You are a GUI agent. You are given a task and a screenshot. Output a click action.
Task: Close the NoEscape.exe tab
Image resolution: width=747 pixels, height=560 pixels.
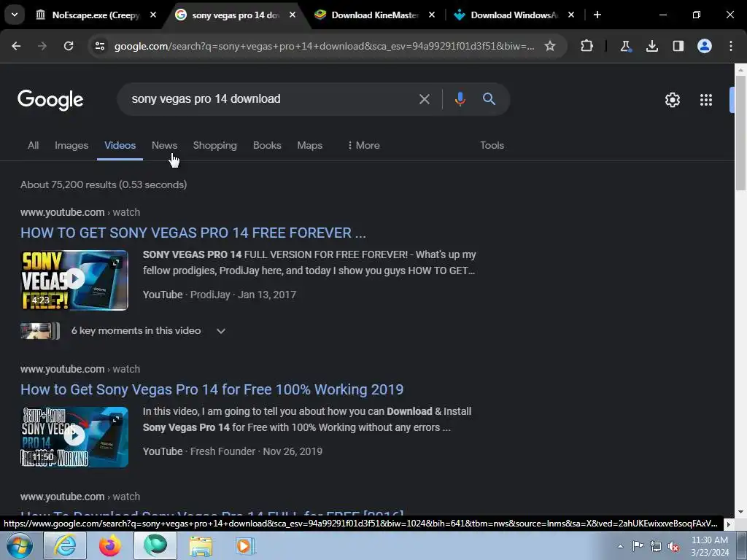tap(153, 15)
